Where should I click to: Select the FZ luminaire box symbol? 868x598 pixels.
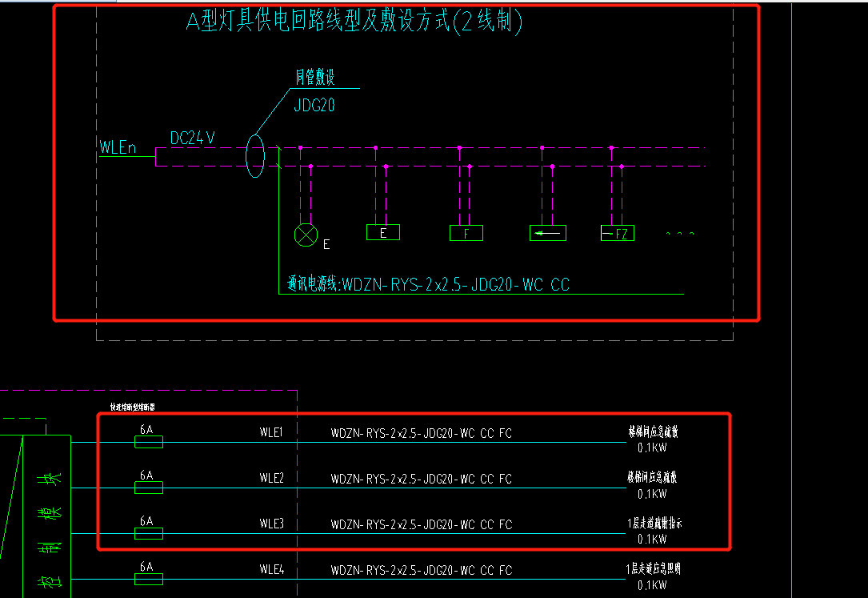(x=618, y=233)
